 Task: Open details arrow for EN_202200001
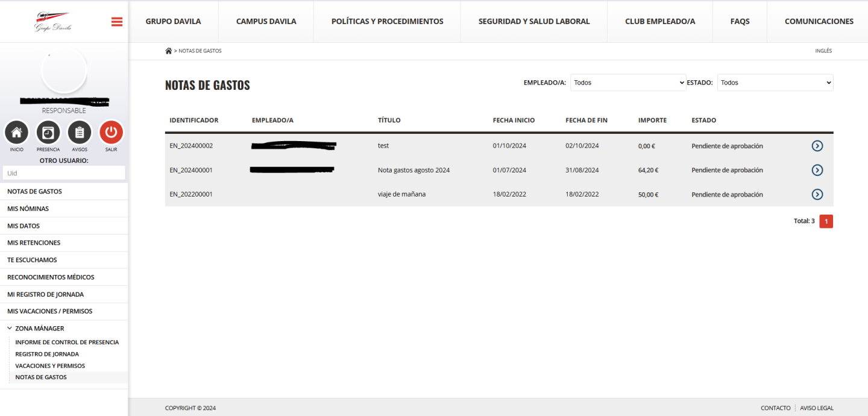pyautogui.click(x=817, y=194)
